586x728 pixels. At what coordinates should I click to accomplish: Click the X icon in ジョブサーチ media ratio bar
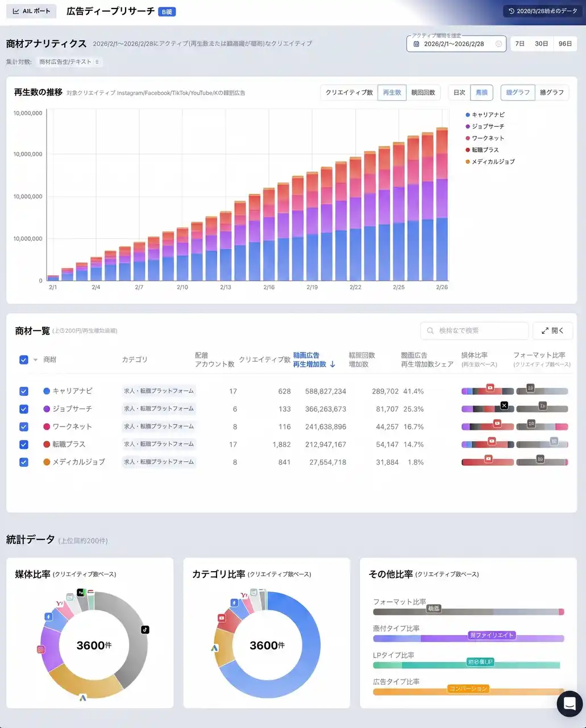click(504, 406)
